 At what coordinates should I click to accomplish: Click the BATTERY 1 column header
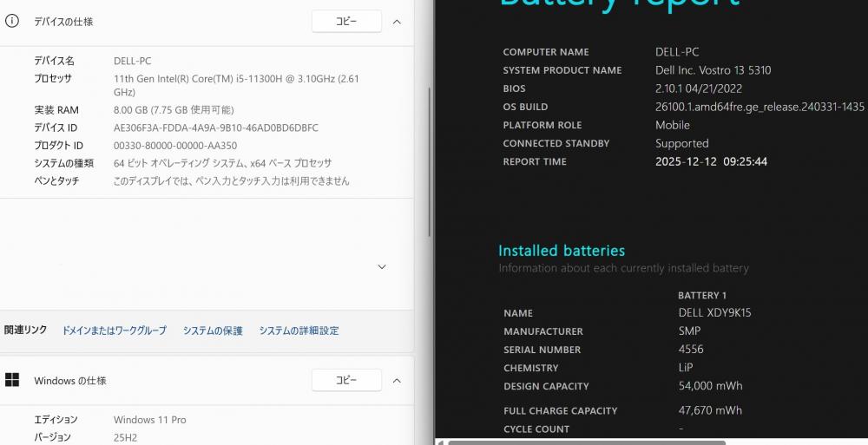click(x=702, y=296)
